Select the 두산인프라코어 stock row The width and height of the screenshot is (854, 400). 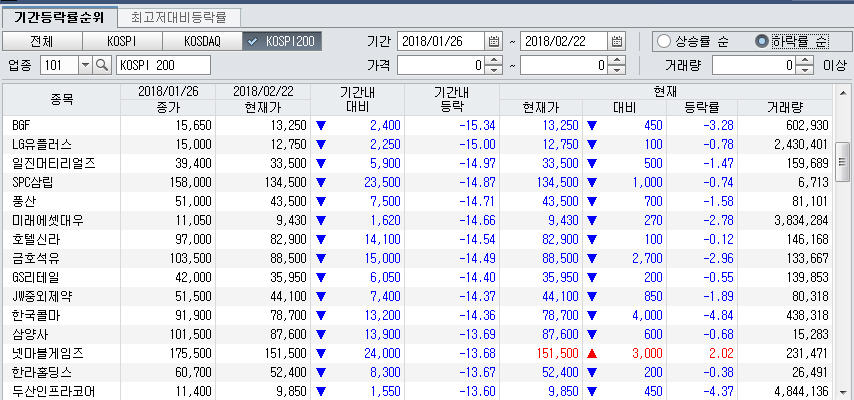click(418, 391)
